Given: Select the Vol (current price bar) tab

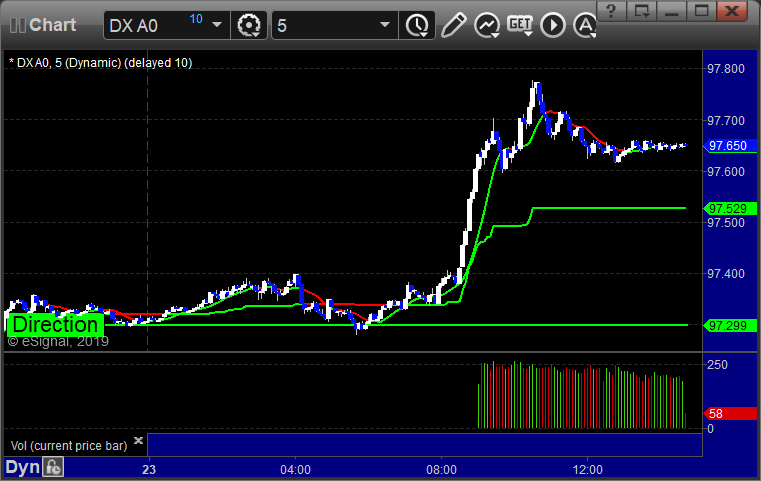Looking at the screenshot, I should pos(68,444).
